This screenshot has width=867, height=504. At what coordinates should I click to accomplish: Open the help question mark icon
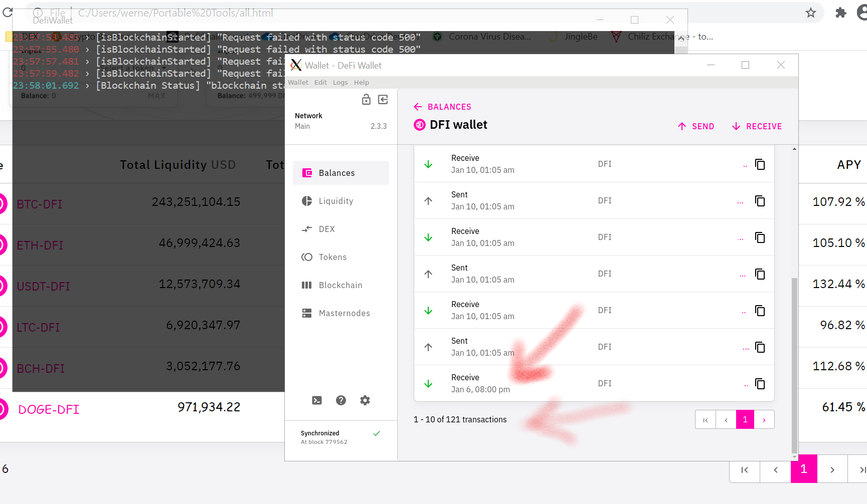pos(341,400)
